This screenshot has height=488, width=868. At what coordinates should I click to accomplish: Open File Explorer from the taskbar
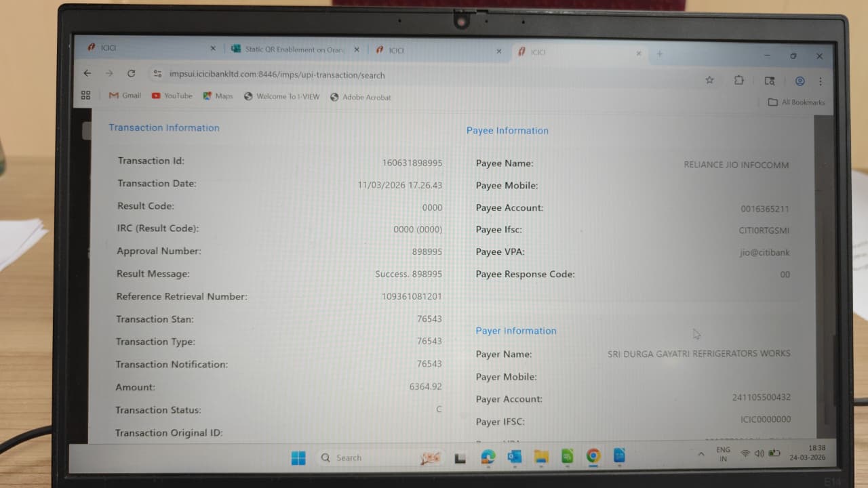pos(540,457)
